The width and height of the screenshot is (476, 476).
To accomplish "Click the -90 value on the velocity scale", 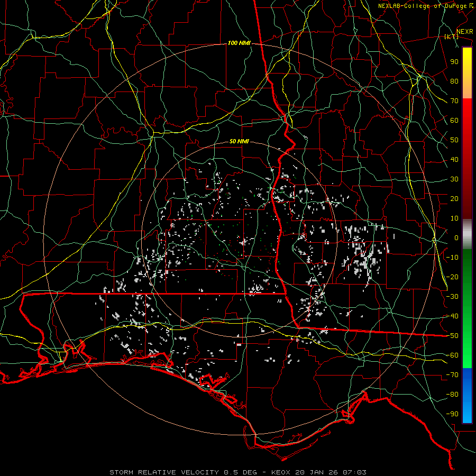I will (452, 414).
